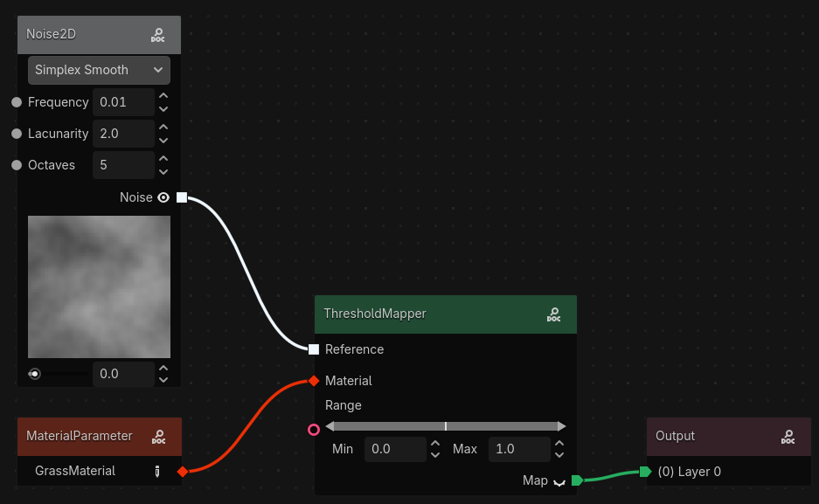Edit the Octaves value field 5
The height and width of the screenshot is (504, 819).
click(x=124, y=165)
